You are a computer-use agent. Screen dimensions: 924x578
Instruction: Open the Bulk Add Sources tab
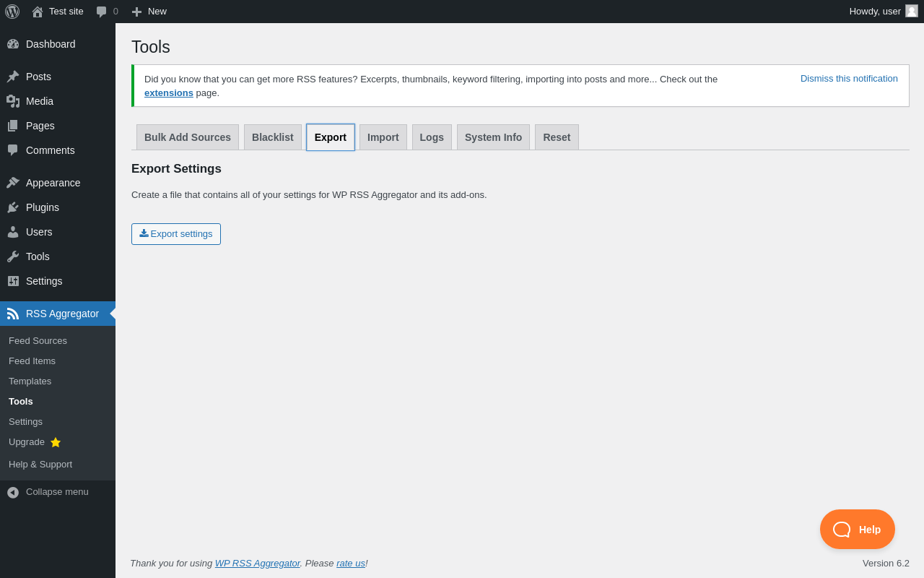click(188, 137)
